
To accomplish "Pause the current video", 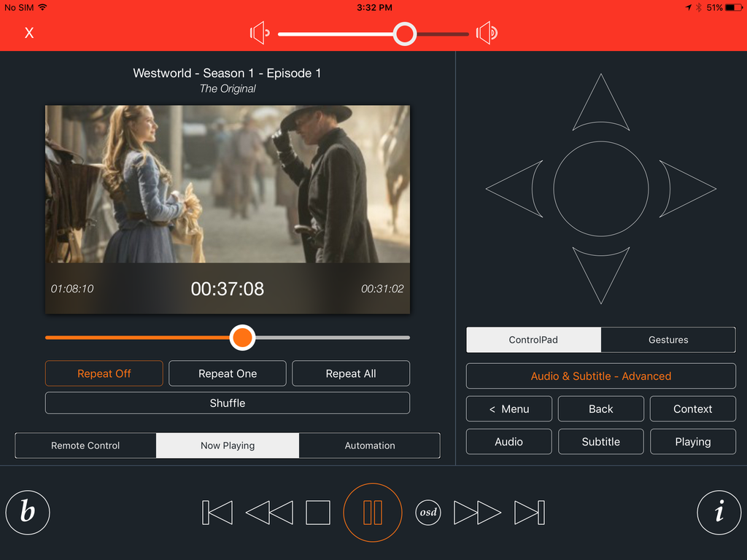I will [x=373, y=513].
